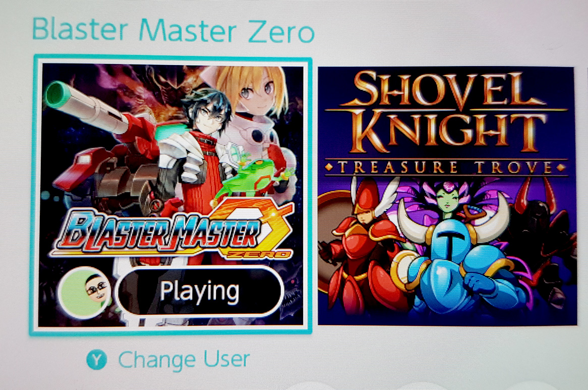This screenshot has width=588, height=390.
Task: Click the small ZERO text under logo
Action: (258, 255)
